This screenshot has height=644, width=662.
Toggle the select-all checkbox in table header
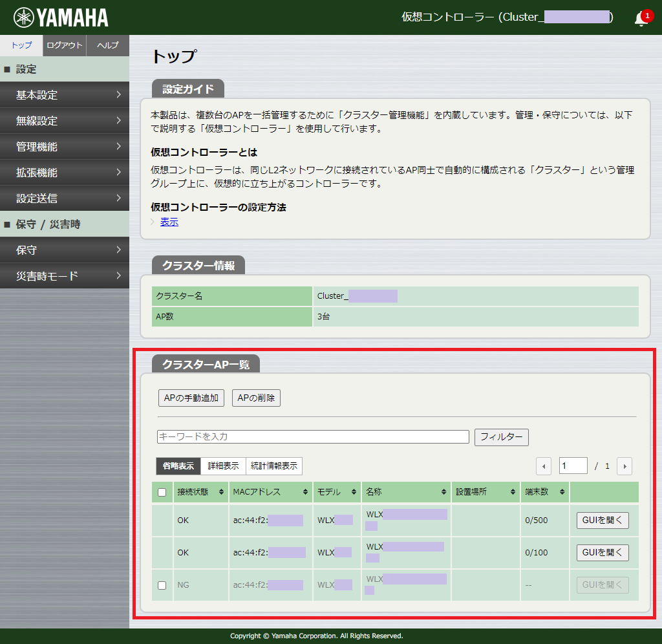click(x=162, y=492)
